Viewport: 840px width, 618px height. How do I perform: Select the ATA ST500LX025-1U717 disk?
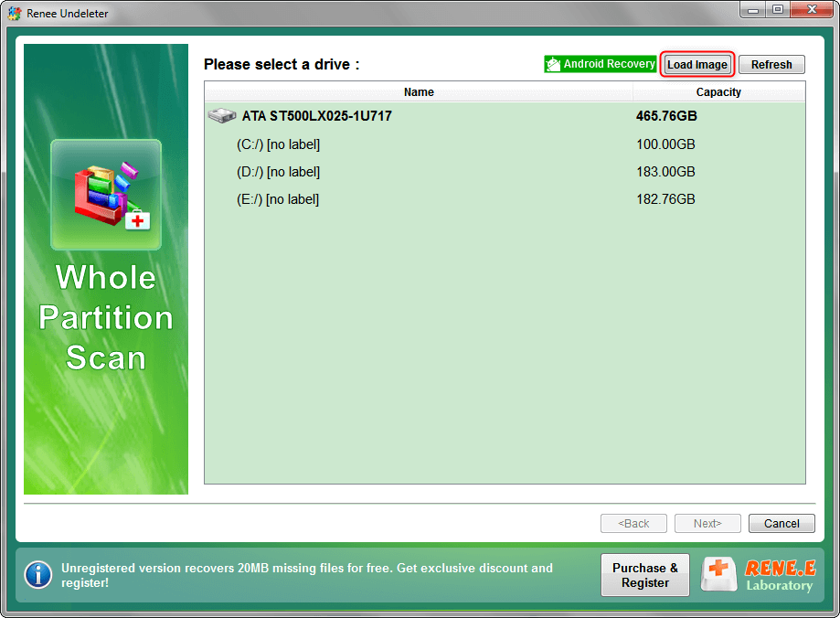[316, 117]
